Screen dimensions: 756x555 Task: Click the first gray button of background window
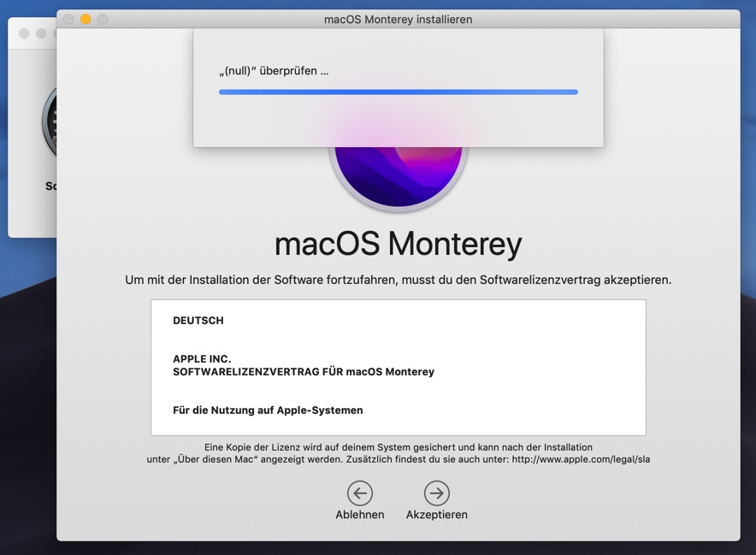(x=24, y=33)
